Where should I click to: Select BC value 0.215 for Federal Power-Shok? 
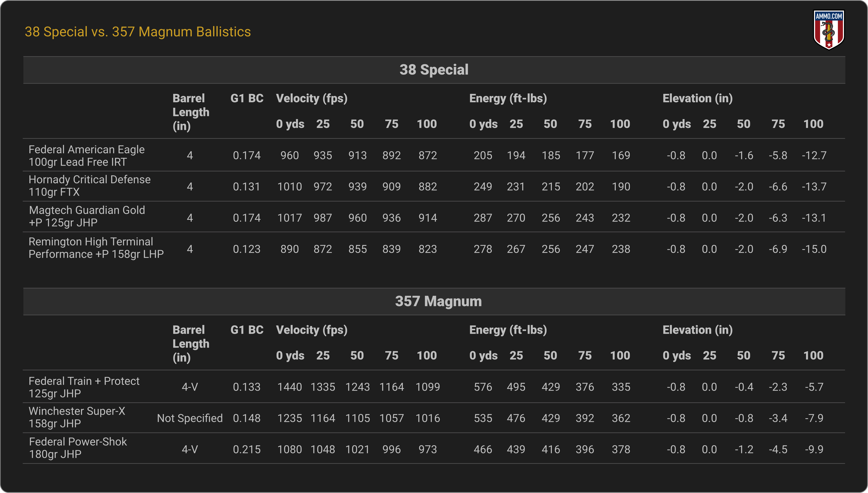(x=247, y=450)
